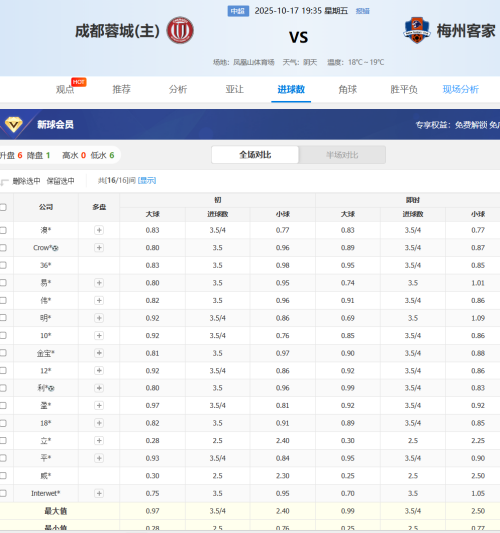This screenshot has width=500, height=533.
Task: Click the plus icon in 澳* row
Action: [x=99, y=230]
